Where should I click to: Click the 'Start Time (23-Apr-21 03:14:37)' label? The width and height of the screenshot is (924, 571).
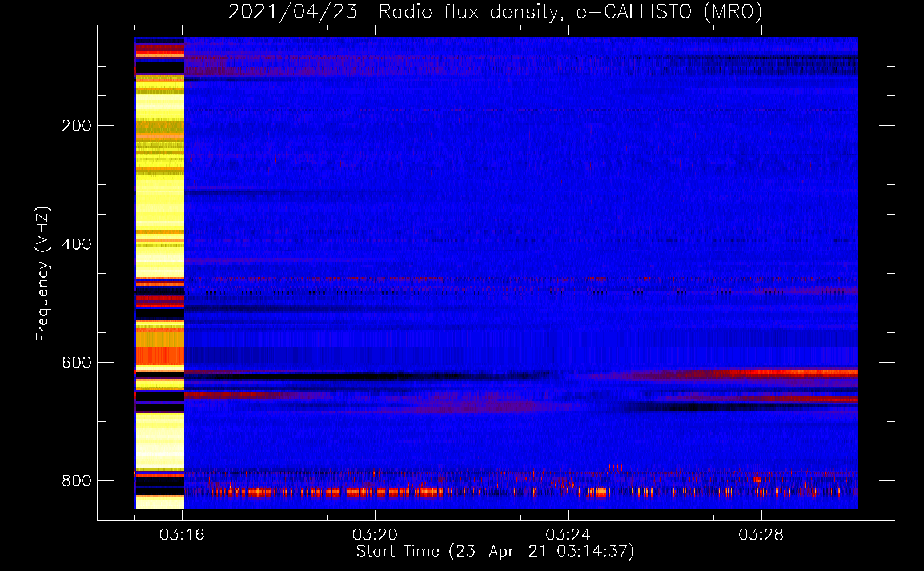(x=495, y=552)
